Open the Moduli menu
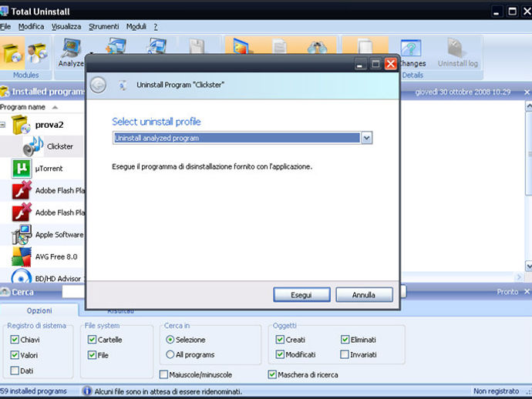 click(136, 26)
